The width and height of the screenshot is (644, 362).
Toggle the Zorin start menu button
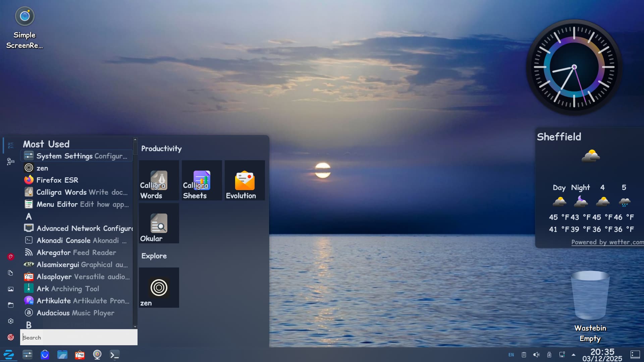9,355
